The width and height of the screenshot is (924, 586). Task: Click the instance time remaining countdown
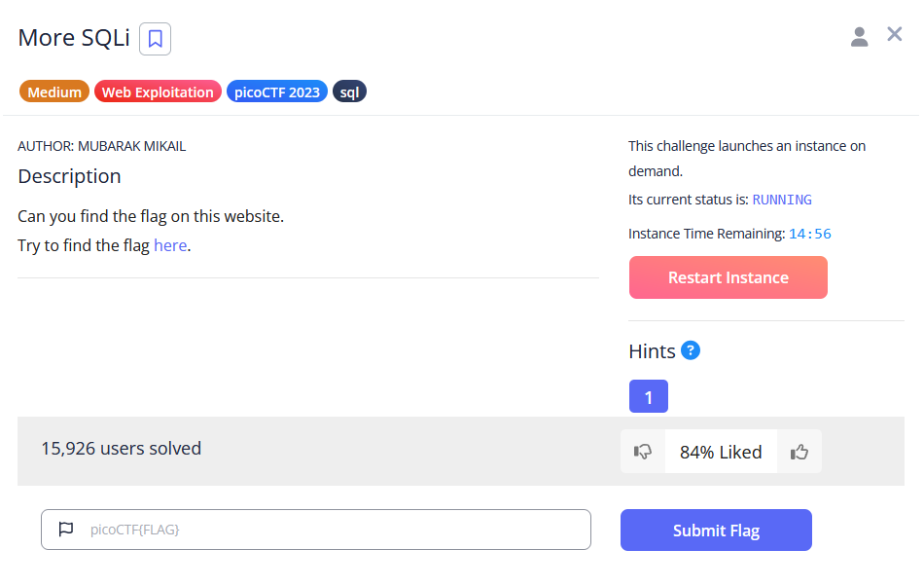810,234
